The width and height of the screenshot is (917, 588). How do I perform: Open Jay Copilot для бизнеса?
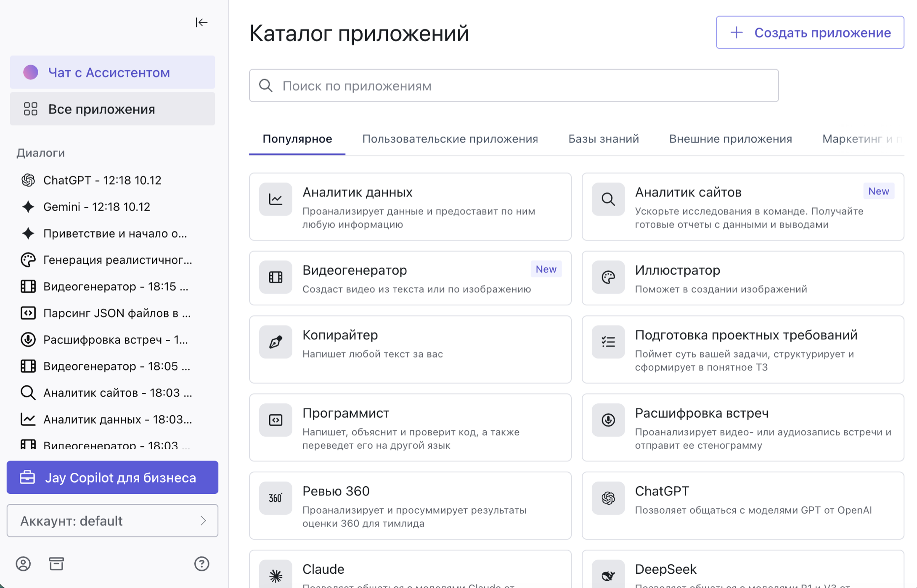(112, 477)
